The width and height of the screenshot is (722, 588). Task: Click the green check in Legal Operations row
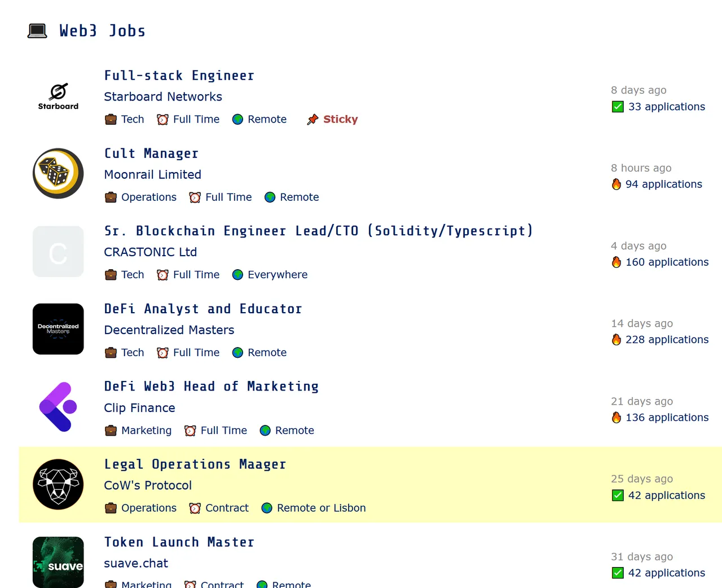click(618, 495)
